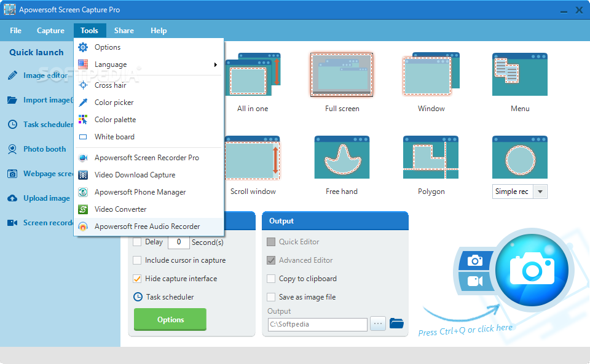
Task: Choose the Window capture mode icon
Action: [431, 74]
